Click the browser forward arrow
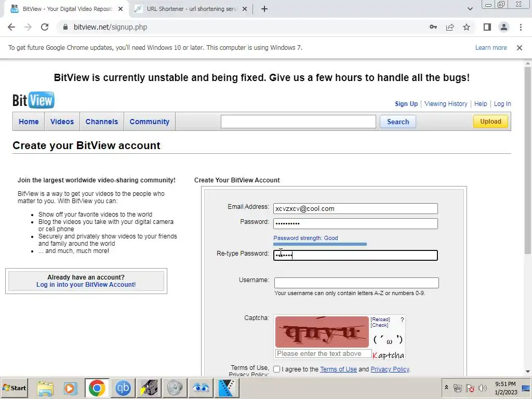Viewport: 532px width, 399px height. coord(28,27)
